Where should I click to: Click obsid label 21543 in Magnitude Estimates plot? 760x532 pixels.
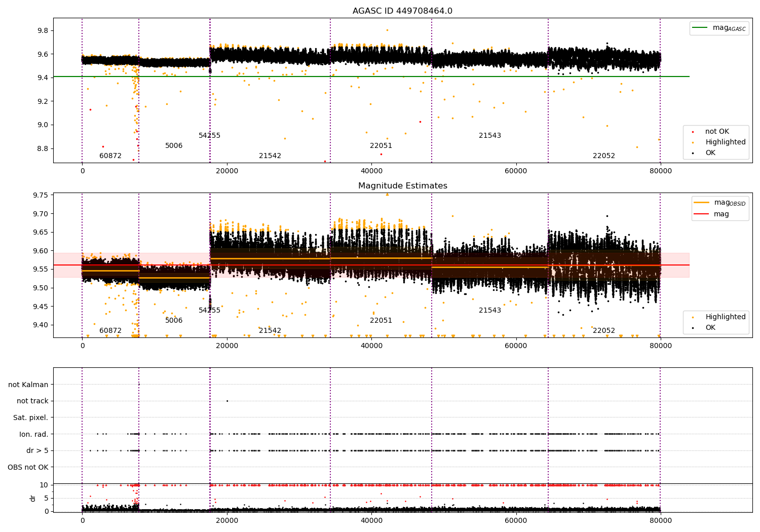click(x=490, y=311)
